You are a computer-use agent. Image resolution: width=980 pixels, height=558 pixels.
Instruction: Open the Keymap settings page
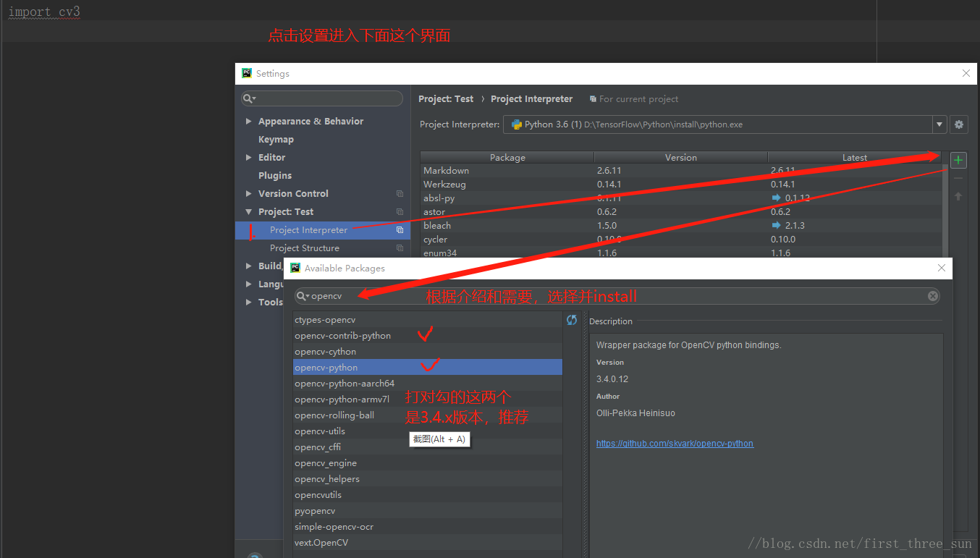pos(276,140)
